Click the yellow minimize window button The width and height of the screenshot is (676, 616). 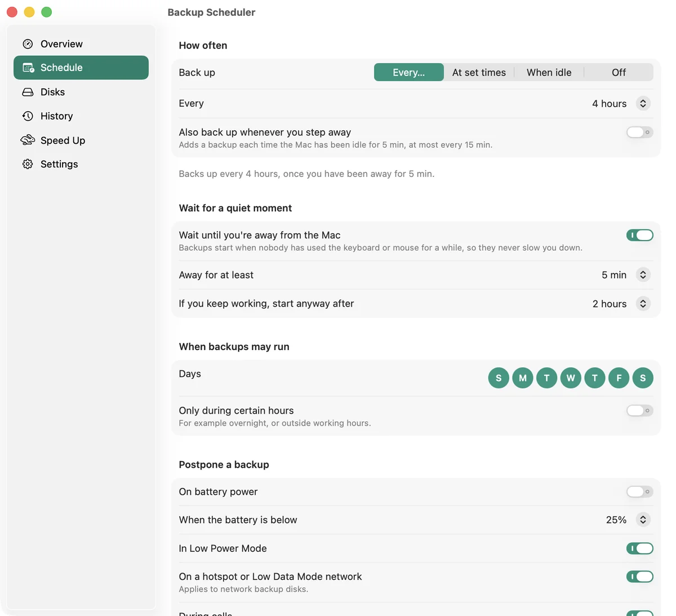(x=29, y=12)
